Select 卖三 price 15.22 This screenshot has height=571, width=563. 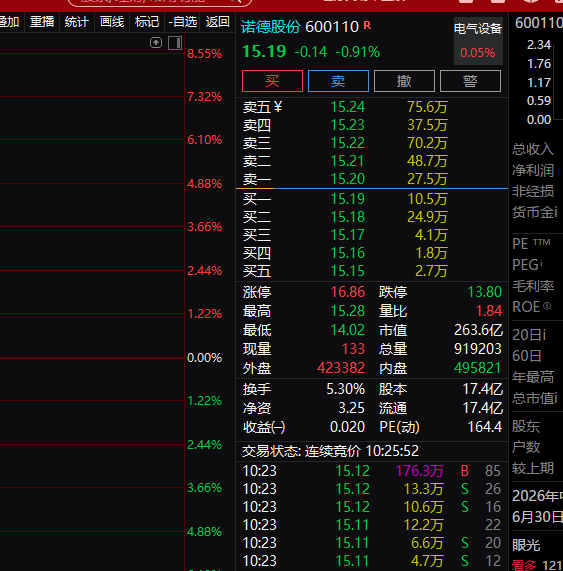coord(347,143)
